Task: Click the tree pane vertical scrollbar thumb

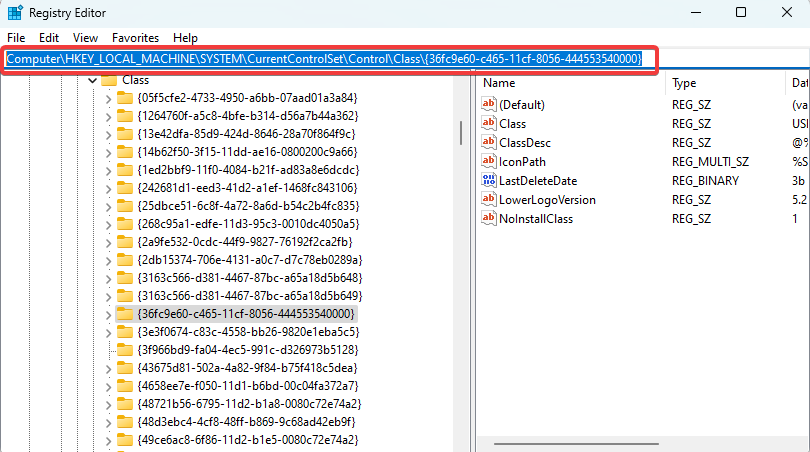Action: (x=461, y=133)
